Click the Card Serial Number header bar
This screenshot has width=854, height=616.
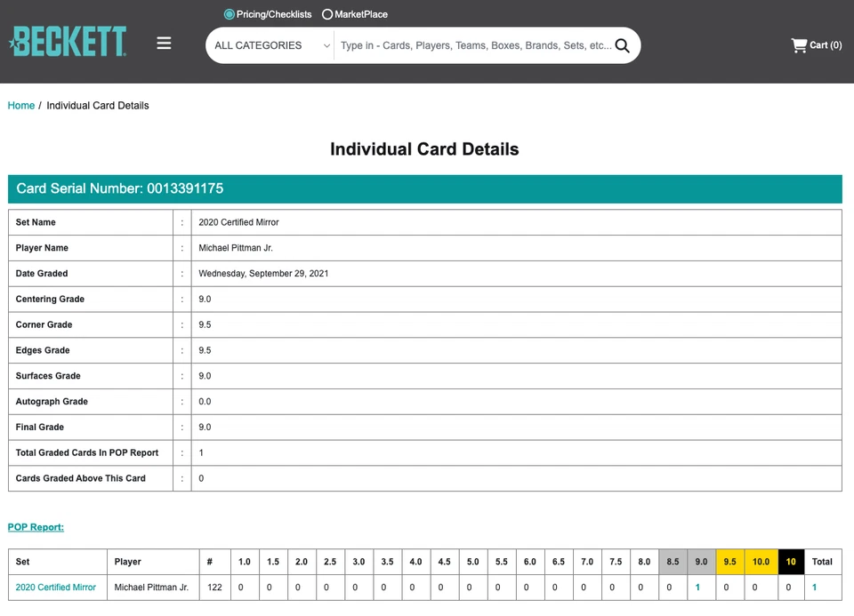pyautogui.click(x=425, y=188)
